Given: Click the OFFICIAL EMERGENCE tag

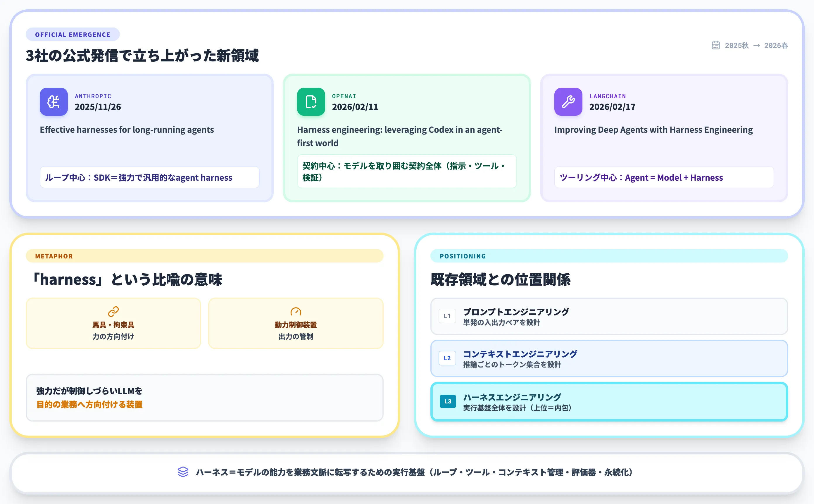Looking at the screenshot, I should click(73, 35).
